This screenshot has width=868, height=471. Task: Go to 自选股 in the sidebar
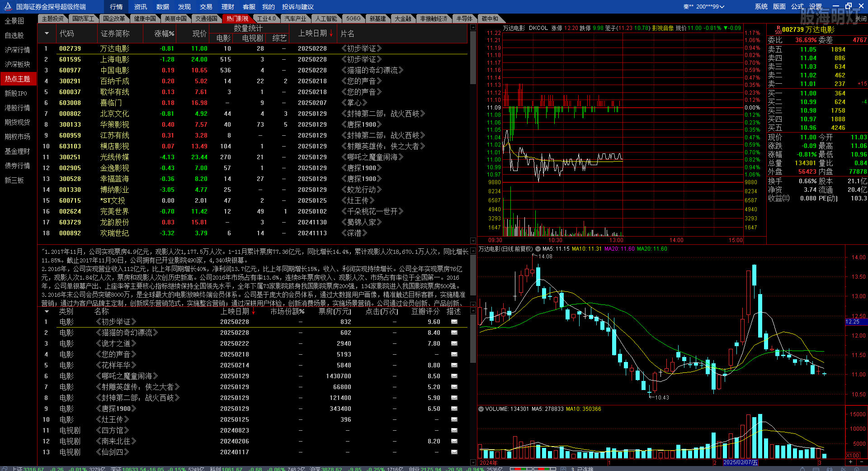click(14, 35)
